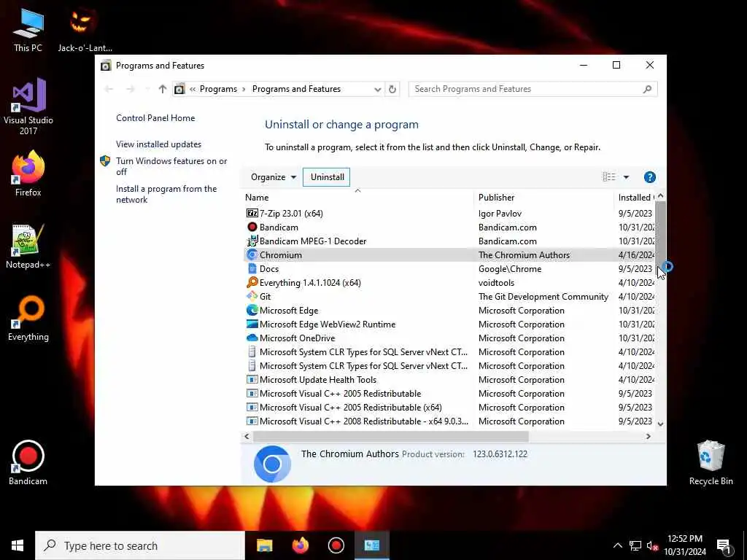Refresh the Programs and Features list
This screenshot has width=747, height=560.
[x=392, y=89]
